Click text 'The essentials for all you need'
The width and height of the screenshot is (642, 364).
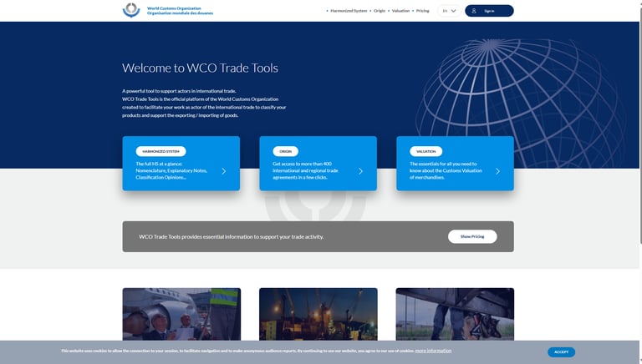coord(443,164)
